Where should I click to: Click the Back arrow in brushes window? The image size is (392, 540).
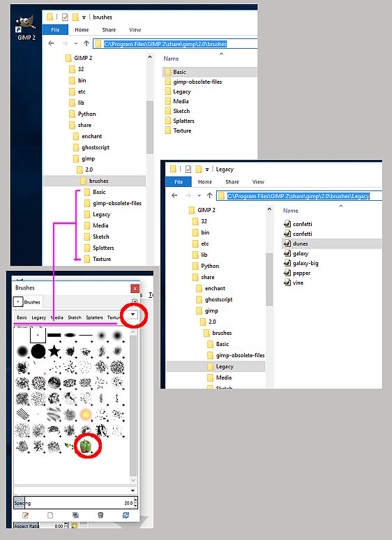[52, 43]
